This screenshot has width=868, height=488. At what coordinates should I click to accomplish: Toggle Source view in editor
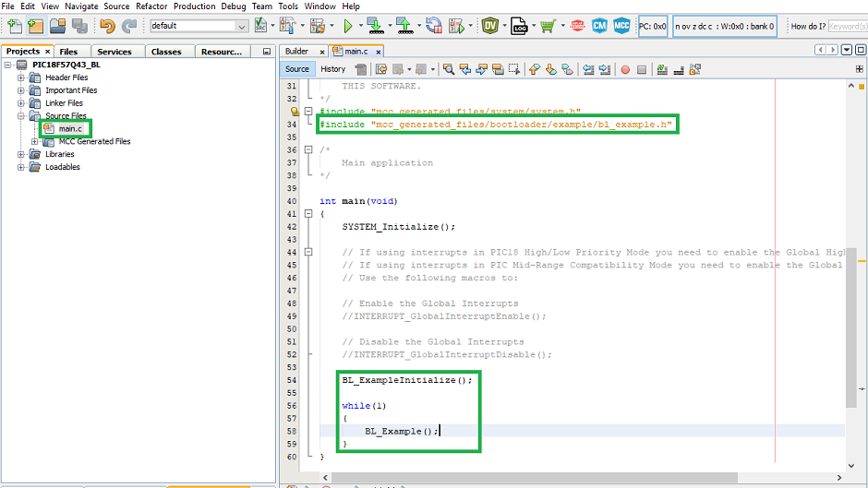point(297,69)
